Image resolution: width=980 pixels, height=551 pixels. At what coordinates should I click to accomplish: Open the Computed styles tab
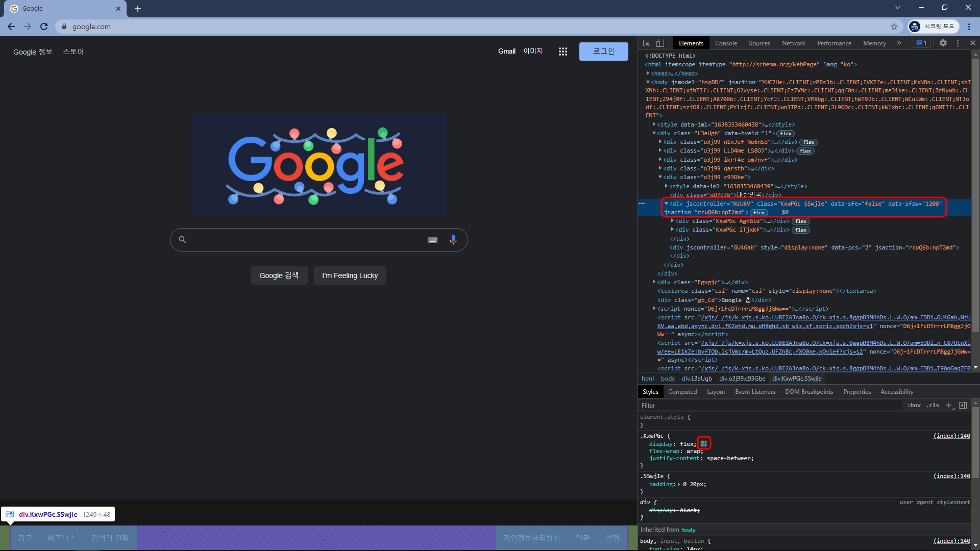point(682,392)
